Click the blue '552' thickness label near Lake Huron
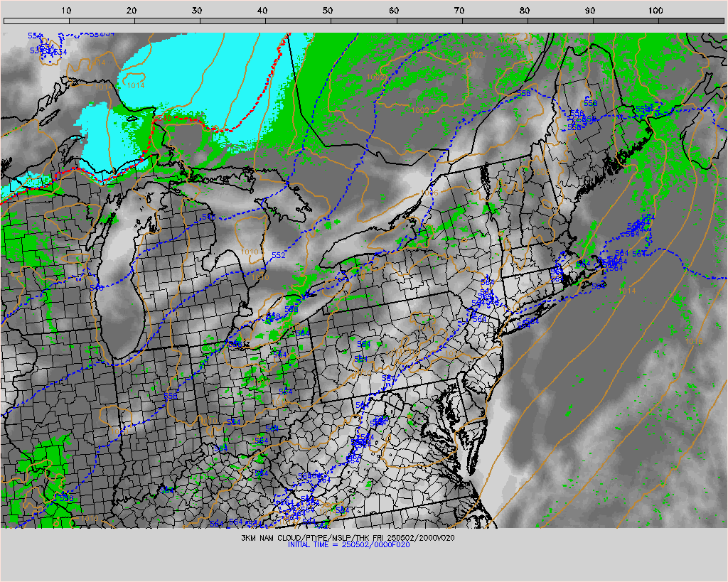 [278, 255]
